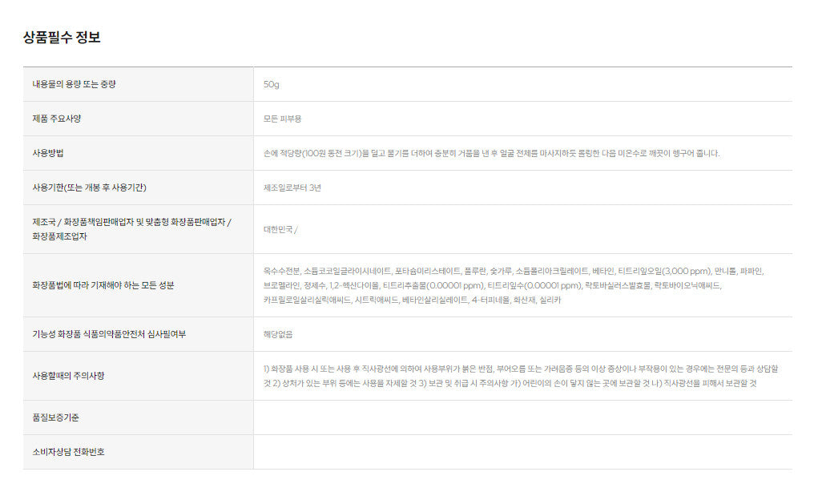Select the 품질보증기준 row label
This screenshot has width=818, height=504.
(55, 417)
